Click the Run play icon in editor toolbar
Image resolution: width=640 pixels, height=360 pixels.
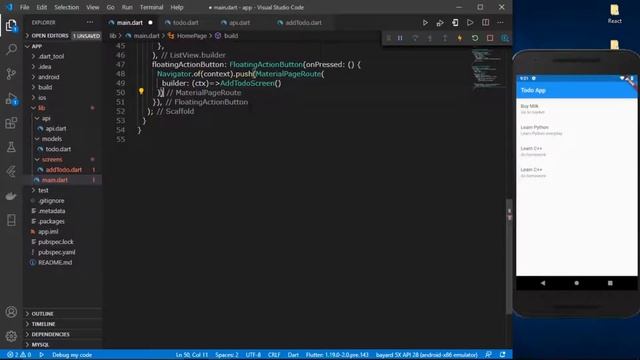[425, 23]
